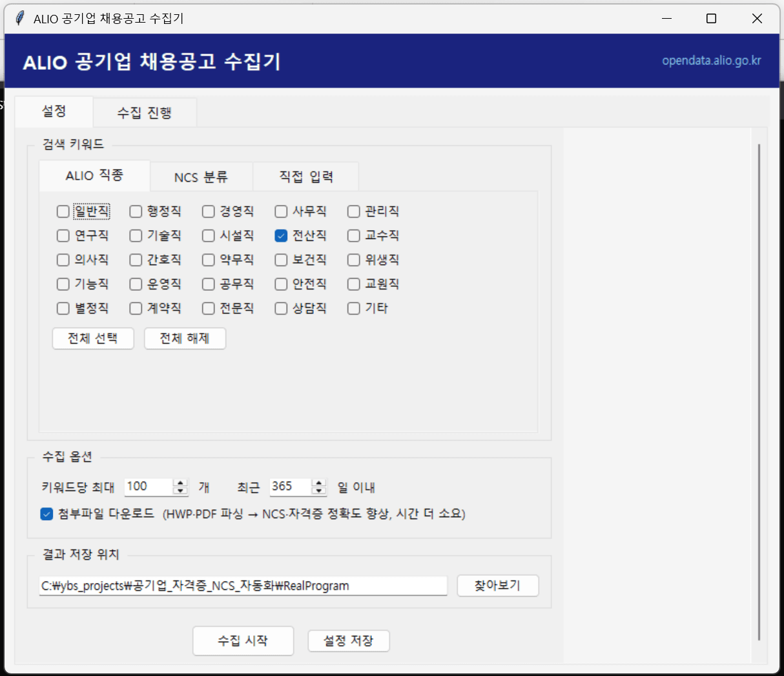784x676 pixels.
Task: Check the 보건직 checkbox
Action: tap(281, 260)
